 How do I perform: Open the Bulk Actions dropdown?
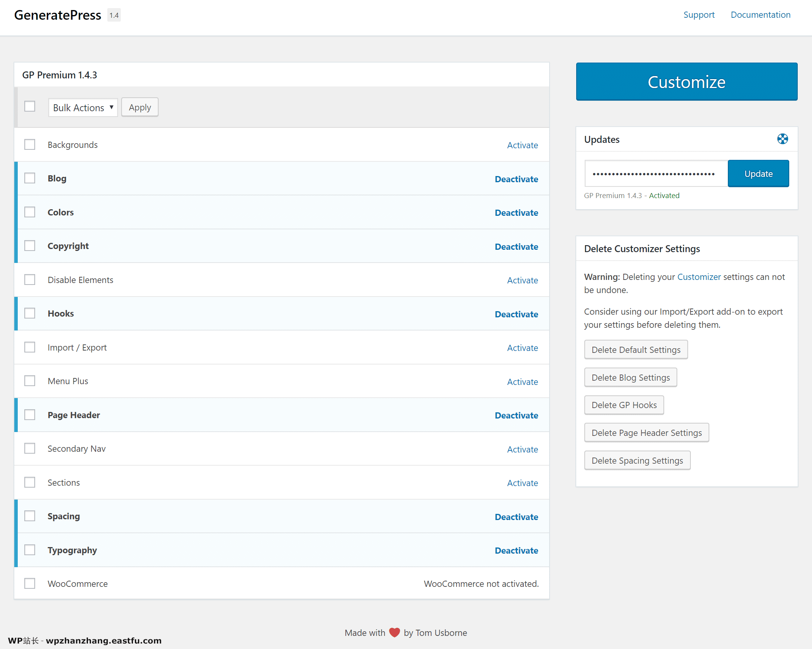click(83, 108)
